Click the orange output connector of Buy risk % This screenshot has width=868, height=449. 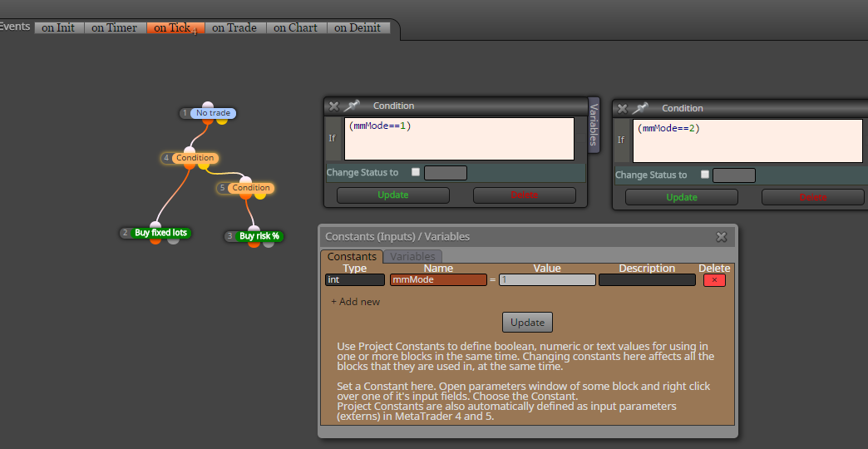tap(254, 243)
